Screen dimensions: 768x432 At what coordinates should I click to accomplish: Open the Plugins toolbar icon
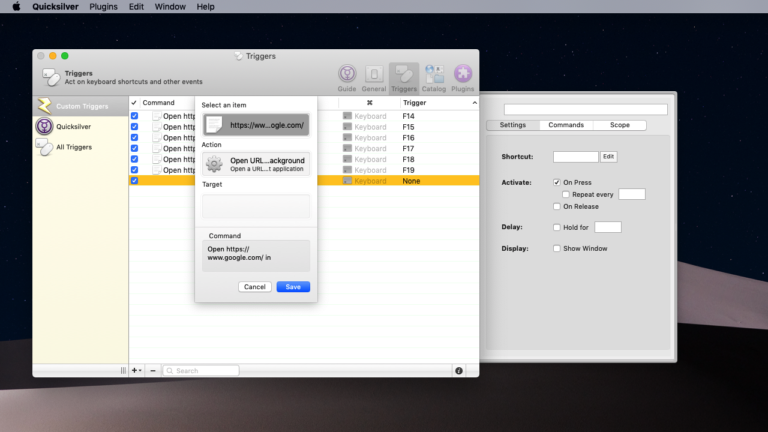(464, 76)
